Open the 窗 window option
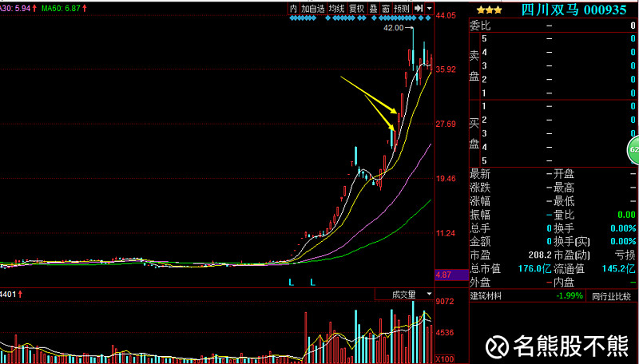 click(386, 9)
